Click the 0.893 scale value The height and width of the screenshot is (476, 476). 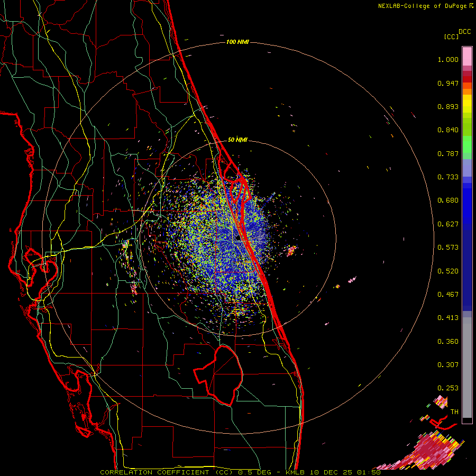click(x=448, y=106)
